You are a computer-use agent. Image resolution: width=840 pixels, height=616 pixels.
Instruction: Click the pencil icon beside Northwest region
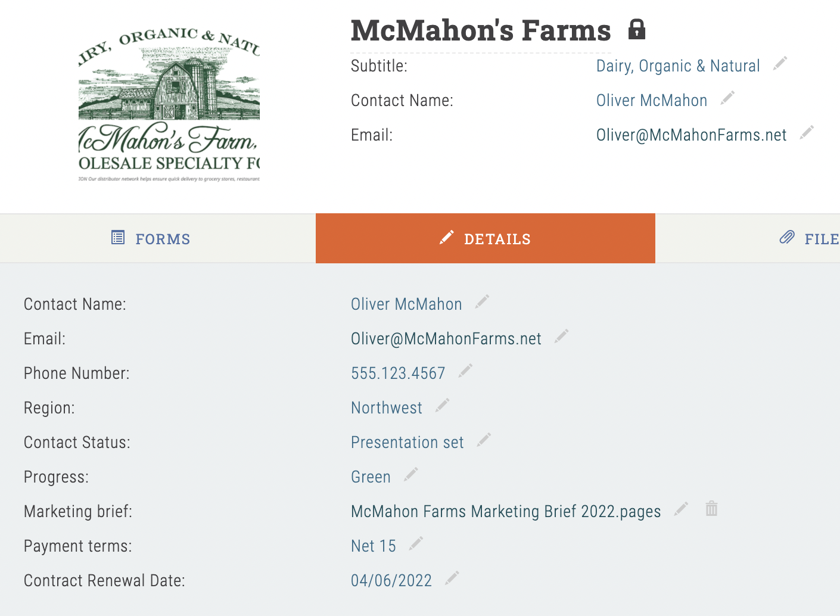pos(442,405)
